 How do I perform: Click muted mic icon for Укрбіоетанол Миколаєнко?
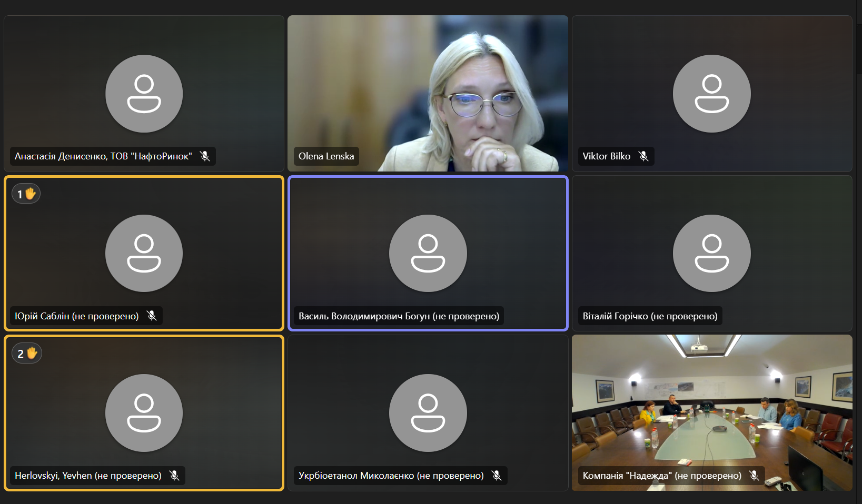pos(497,476)
